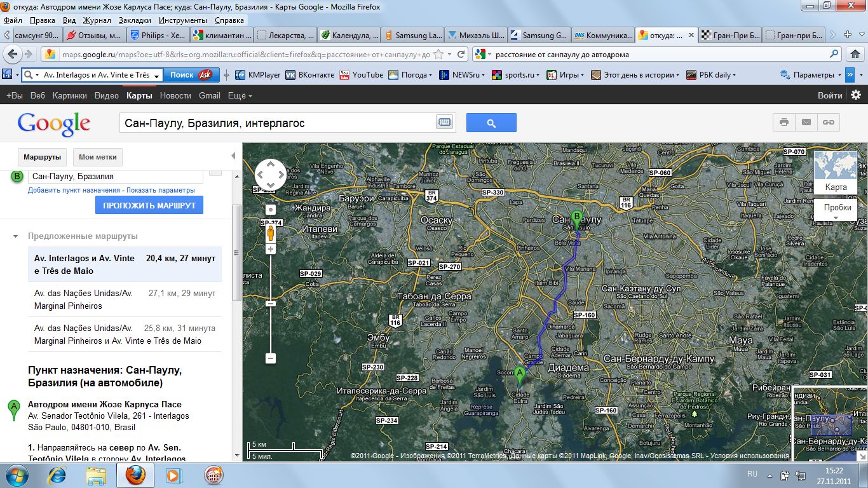The image size is (868, 488).
Task: Collapse the Предложенные маршруты section
Action: tap(15, 236)
